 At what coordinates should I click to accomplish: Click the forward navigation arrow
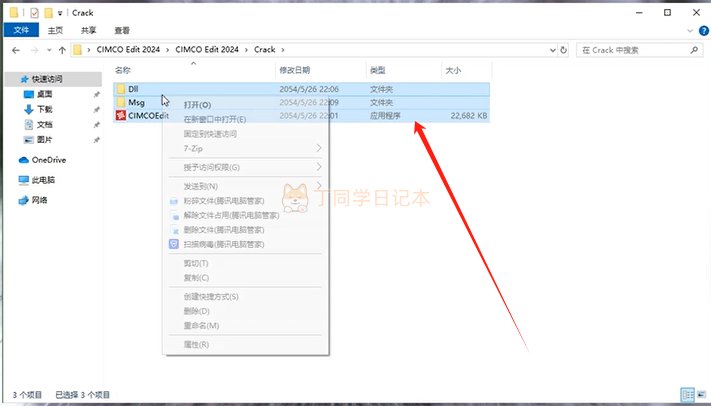34,50
